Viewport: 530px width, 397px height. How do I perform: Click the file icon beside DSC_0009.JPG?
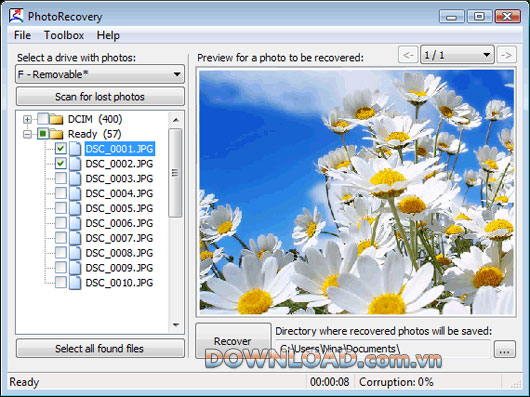pos(75,268)
